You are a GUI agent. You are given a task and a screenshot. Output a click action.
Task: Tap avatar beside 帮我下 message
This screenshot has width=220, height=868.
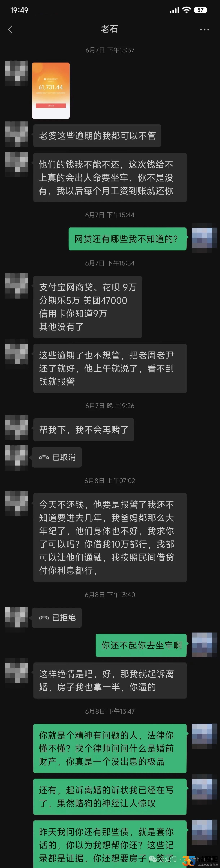coord(16,428)
